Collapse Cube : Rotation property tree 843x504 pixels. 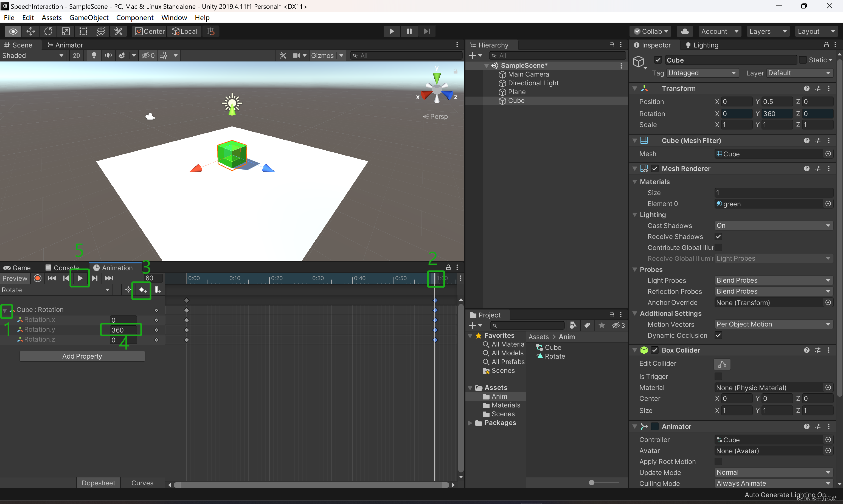click(x=5, y=310)
